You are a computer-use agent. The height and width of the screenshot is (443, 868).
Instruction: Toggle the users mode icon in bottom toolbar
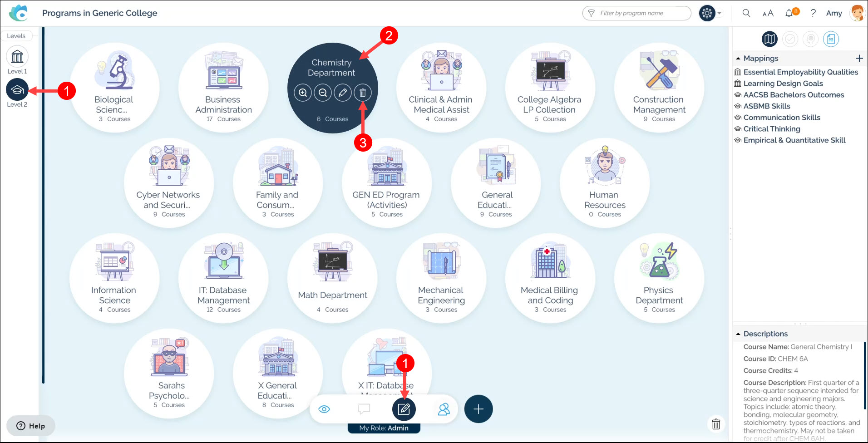[444, 409]
